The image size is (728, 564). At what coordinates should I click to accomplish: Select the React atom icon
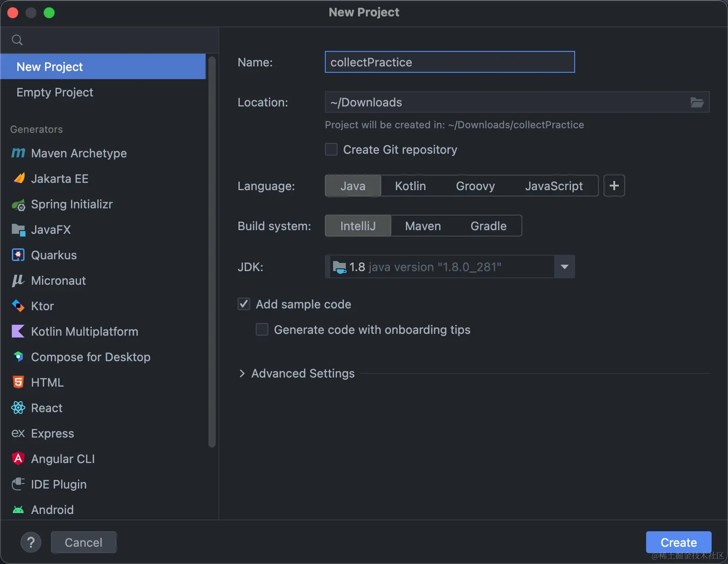click(18, 408)
